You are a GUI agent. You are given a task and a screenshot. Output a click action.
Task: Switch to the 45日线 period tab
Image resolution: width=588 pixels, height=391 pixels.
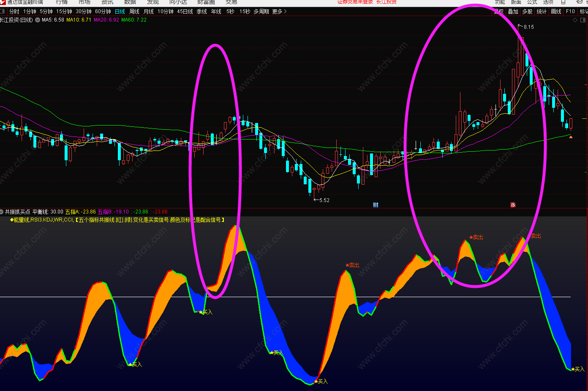click(x=185, y=11)
